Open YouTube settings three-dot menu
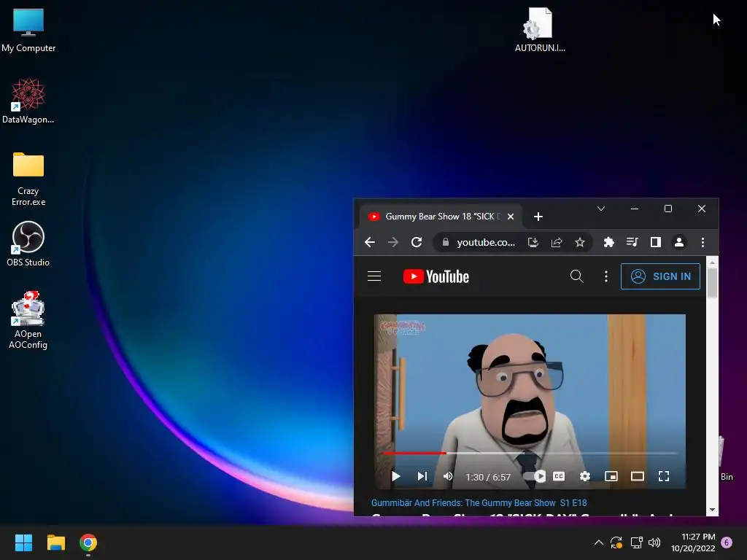The image size is (747, 560). coord(606,276)
